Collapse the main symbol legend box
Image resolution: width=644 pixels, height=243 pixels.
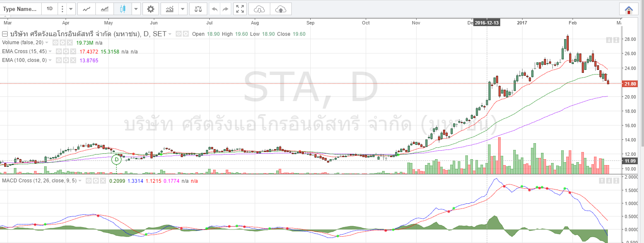(x=5, y=34)
